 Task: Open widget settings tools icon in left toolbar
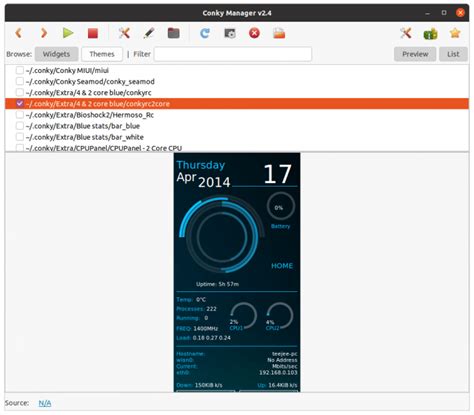124,33
